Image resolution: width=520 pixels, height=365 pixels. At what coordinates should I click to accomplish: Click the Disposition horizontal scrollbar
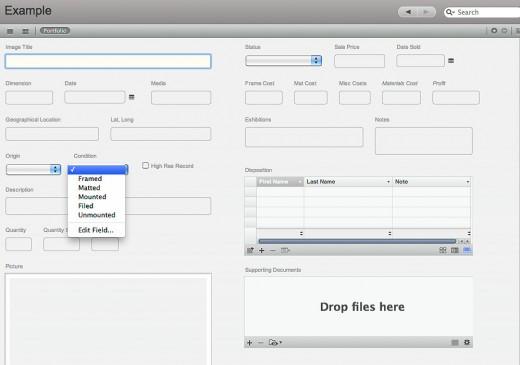357,241
